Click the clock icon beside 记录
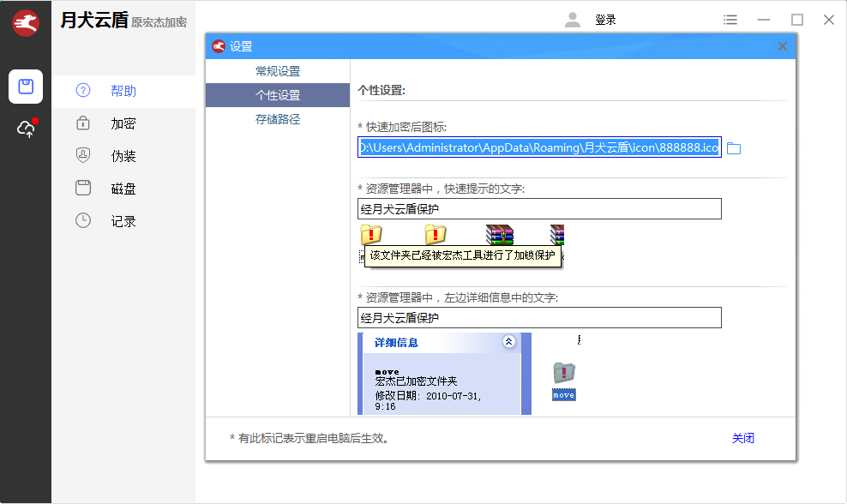847x504 pixels. (83, 221)
